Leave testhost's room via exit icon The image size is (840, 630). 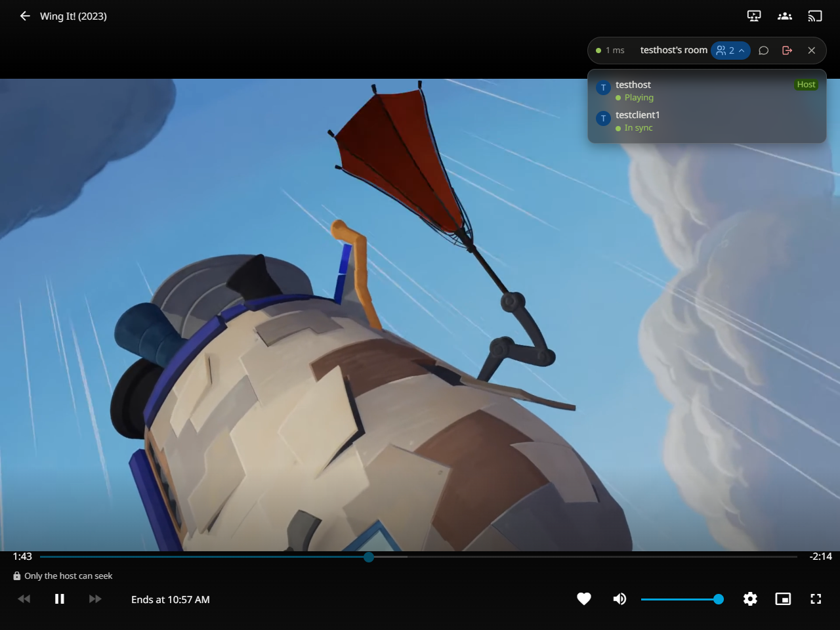point(787,51)
